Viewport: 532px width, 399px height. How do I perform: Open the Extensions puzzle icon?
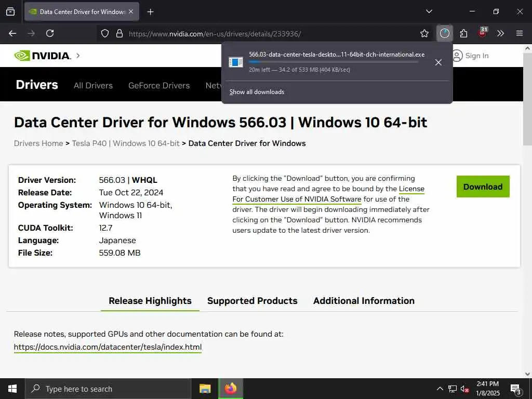click(x=463, y=33)
